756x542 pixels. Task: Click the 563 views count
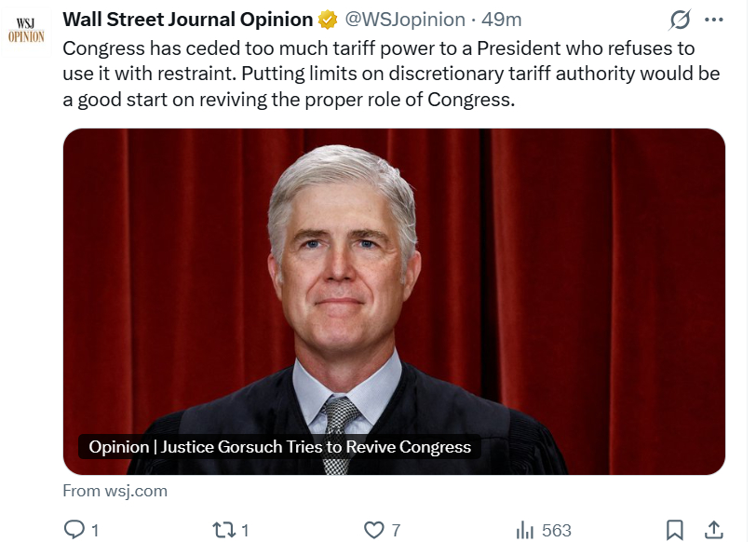[556, 530]
